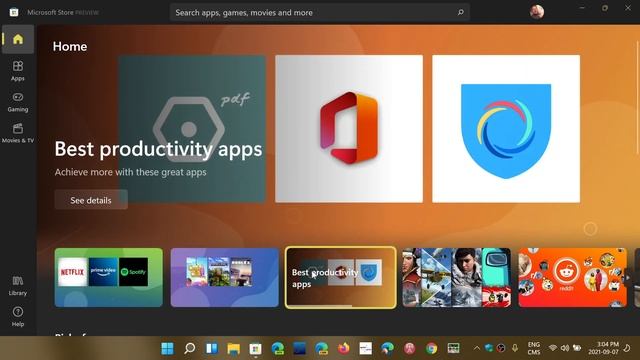
Task: Open Wi-Fi network tray icon
Action: [x=553, y=348]
